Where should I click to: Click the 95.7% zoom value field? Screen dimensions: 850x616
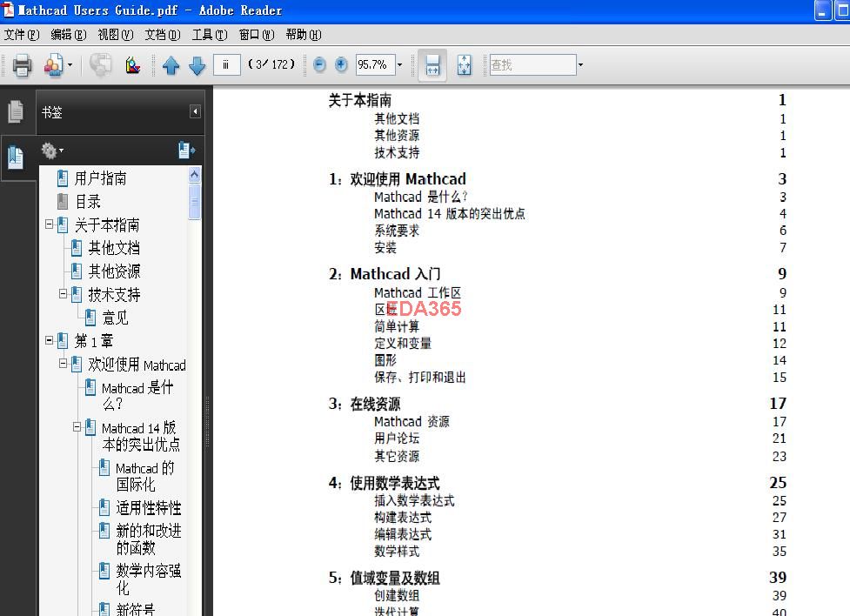coord(375,65)
